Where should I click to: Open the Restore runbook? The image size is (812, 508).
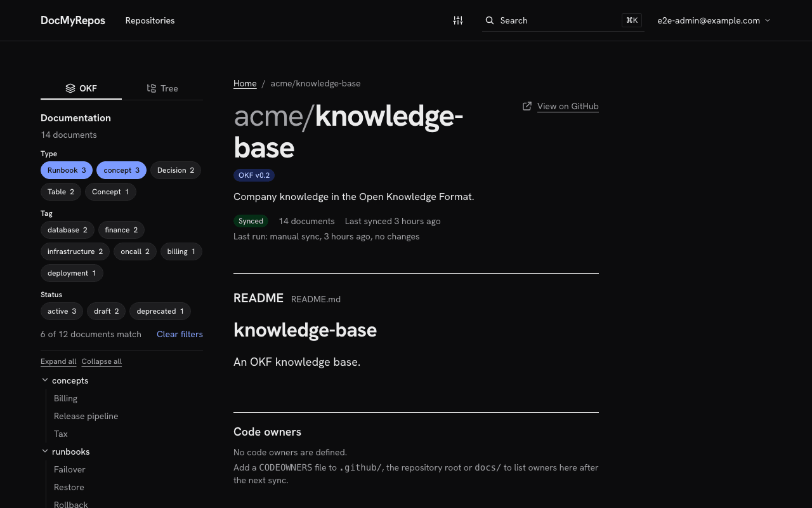69,487
